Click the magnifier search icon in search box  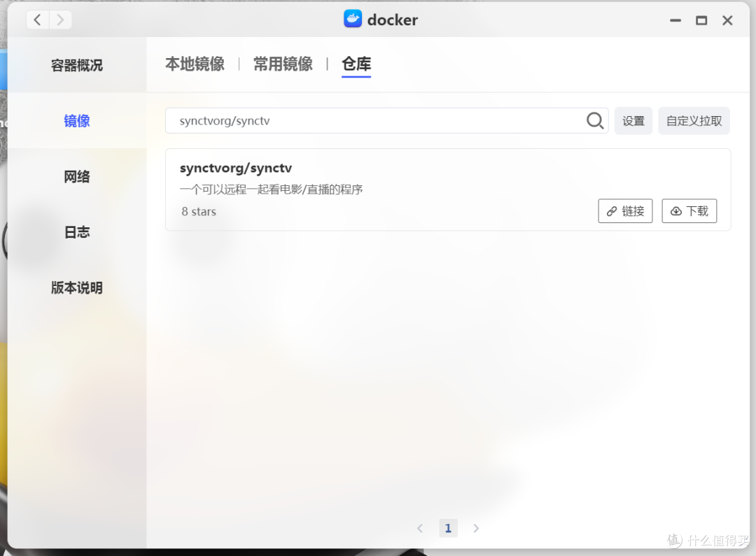595,120
